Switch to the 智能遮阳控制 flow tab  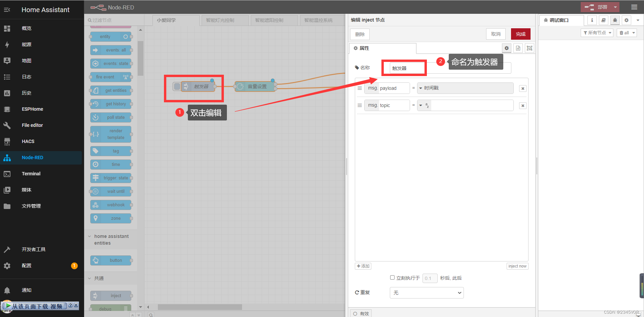pos(274,20)
